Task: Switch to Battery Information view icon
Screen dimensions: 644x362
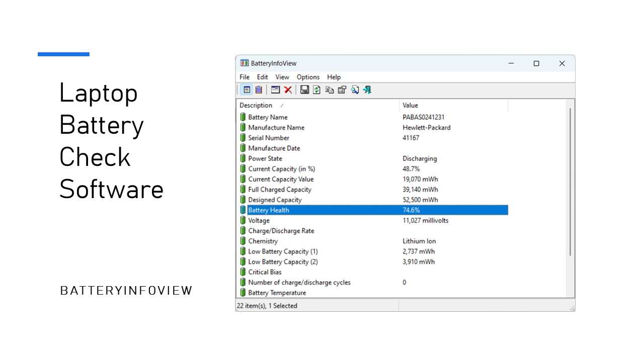Action: coord(247,89)
